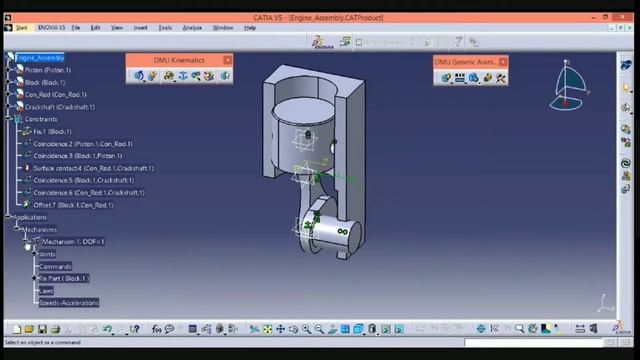Open the Insert menu
The image size is (640, 360).
click(141, 28)
